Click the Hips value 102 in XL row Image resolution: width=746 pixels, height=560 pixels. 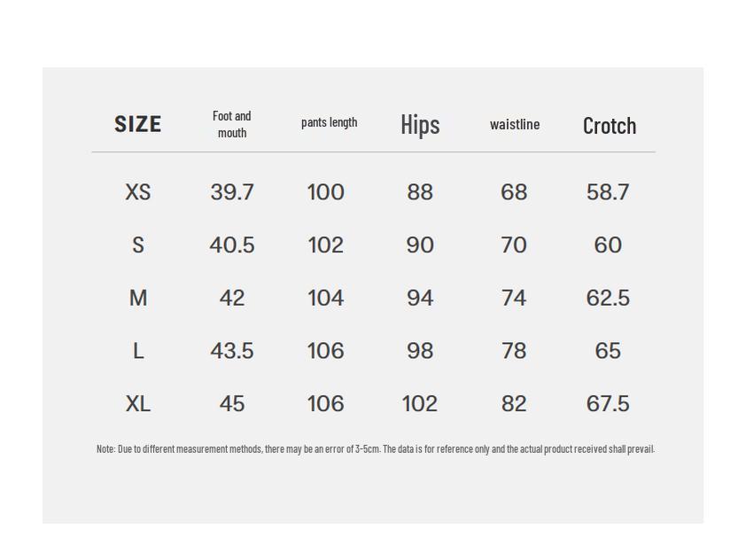[420, 404]
